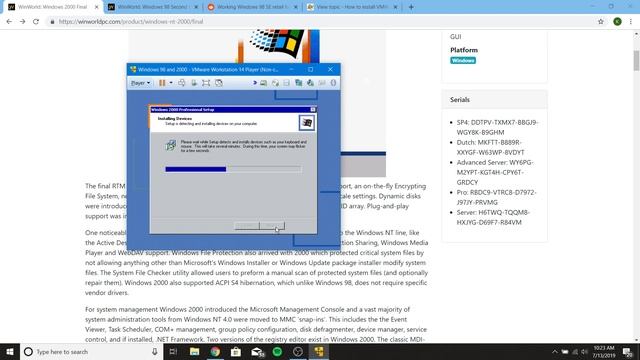Image resolution: width=640 pixels, height=360 pixels.
Task: Open the floppy drive device icon
Action: tap(287, 83)
